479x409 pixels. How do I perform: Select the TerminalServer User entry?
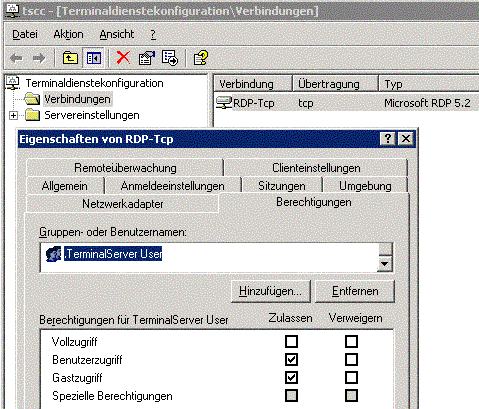[113, 254]
